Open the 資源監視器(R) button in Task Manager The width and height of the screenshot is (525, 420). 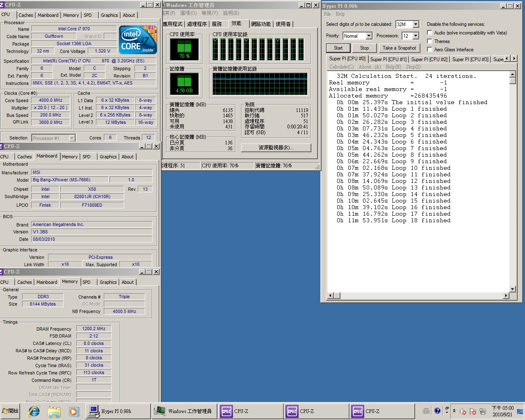[x=276, y=148]
